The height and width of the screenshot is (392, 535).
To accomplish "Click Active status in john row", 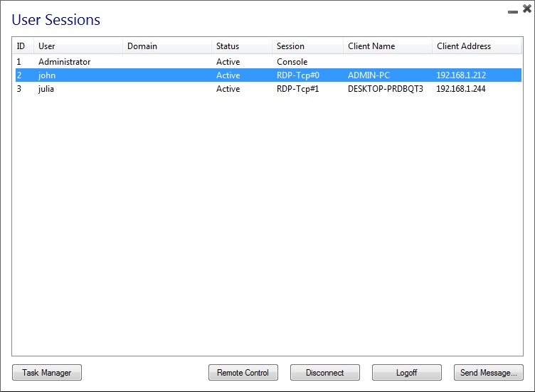I will click(228, 75).
